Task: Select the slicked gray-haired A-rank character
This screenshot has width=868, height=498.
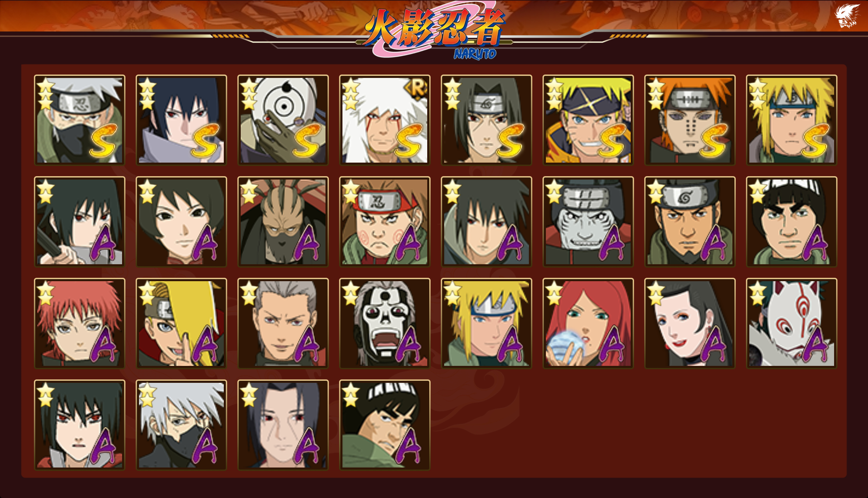Action: point(283,323)
